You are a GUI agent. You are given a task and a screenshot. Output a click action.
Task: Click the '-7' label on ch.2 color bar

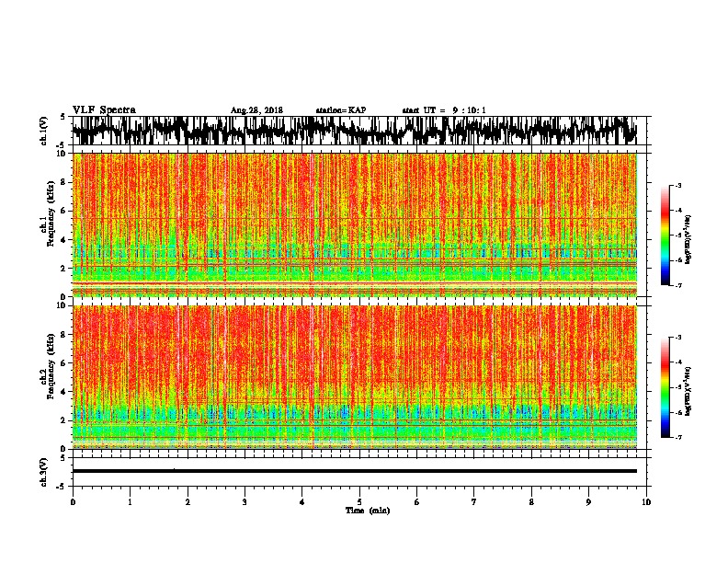coord(677,438)
